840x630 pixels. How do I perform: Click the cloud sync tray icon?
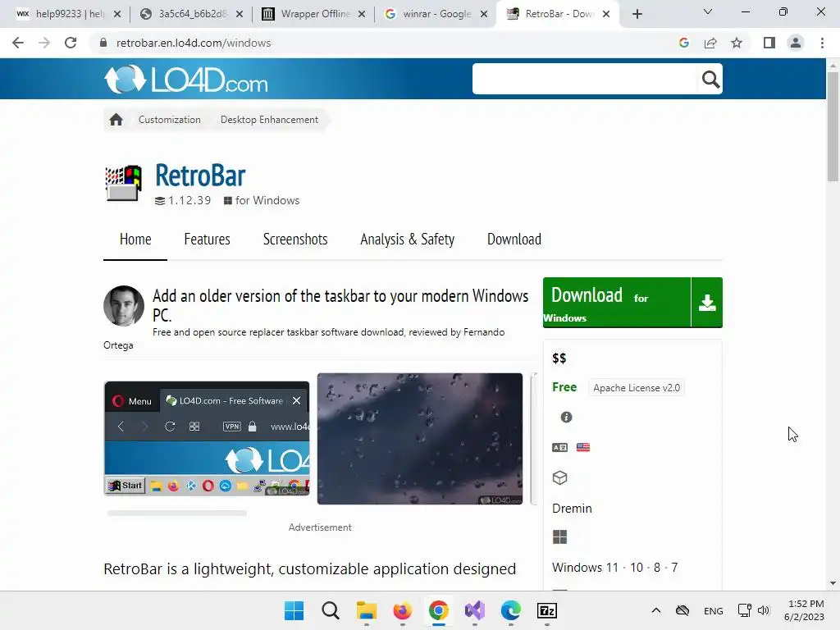click(x=682, y=610)
